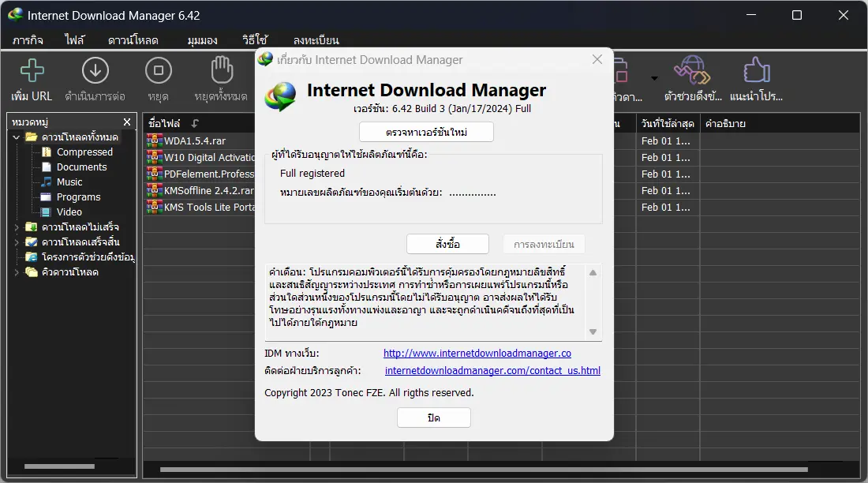Click the W10 Digital Activation file icon
The height and width of the screenshot is (483, 868).
pos(155,157)
